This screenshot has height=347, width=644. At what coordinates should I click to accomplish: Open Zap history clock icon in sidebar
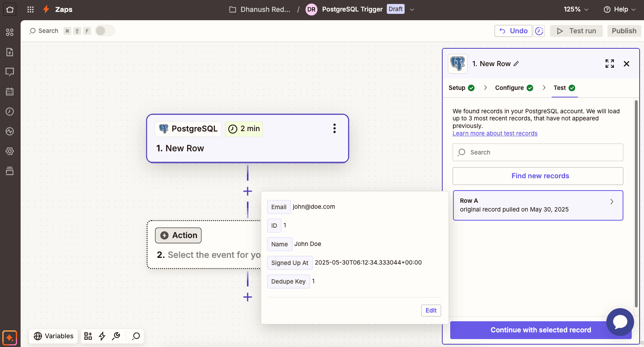pyautogui.click(x=10, y=112)
